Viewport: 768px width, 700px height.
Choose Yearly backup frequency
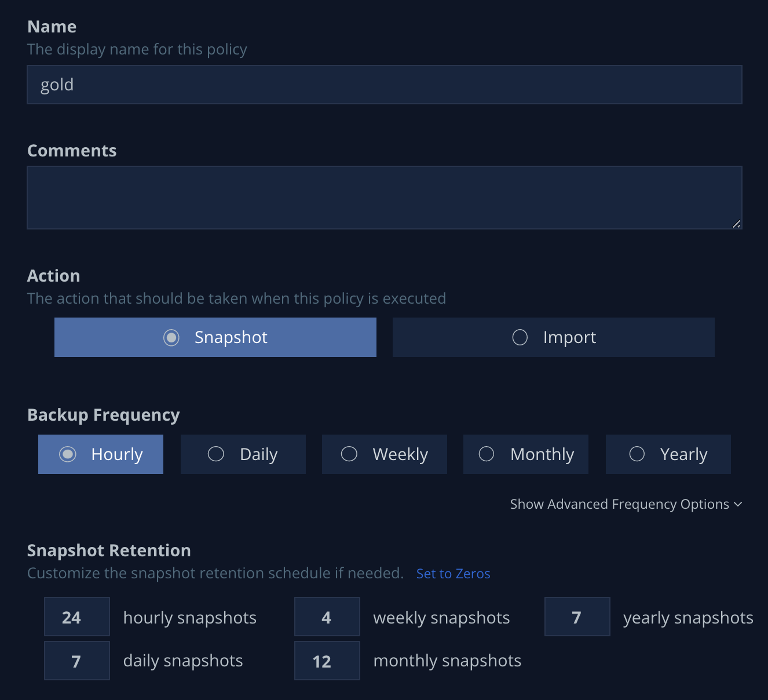668,454
